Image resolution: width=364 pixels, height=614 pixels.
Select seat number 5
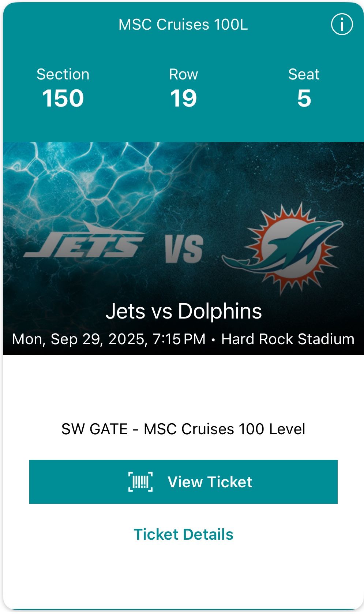point(304,98)
